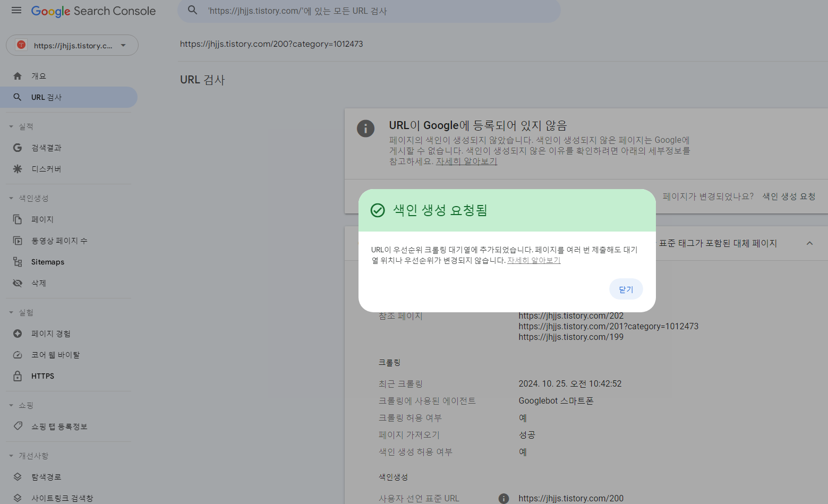Screen dimensions: 828x504
Task: Click the Google G icon for 검색결과
Action: pyautogui.click(x=18, y=148)
